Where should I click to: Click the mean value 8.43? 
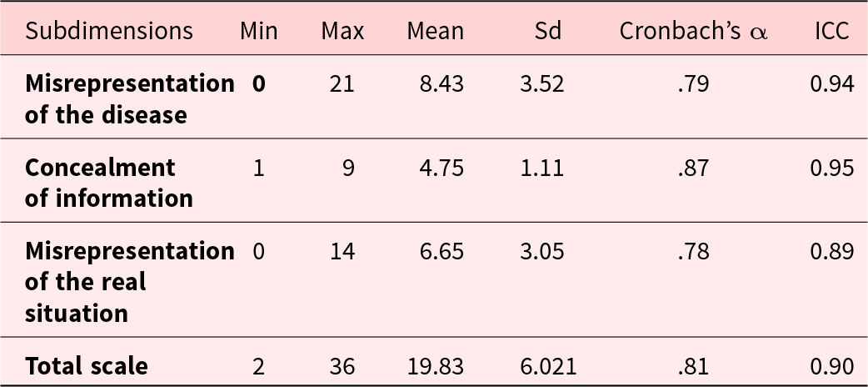coord(441,83)
